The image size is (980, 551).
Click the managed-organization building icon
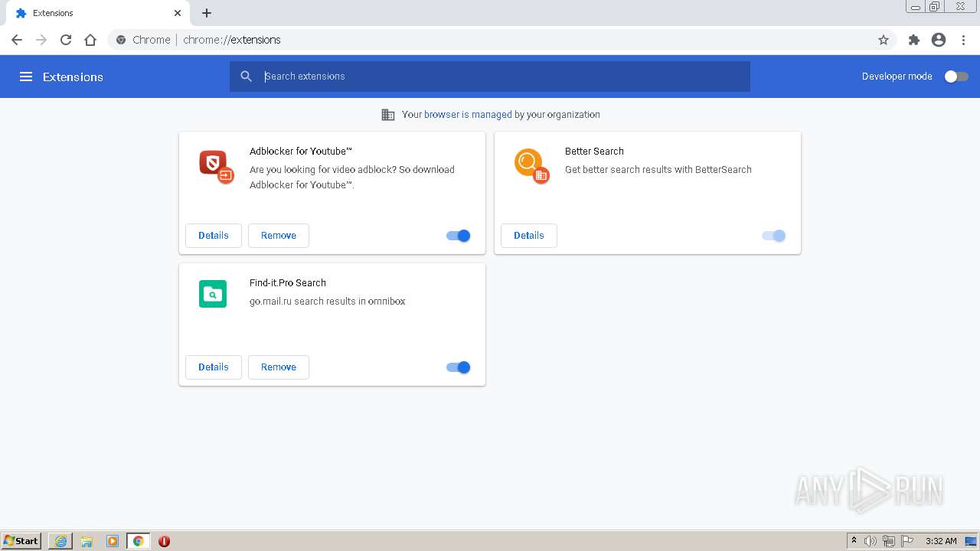tap(388, 115)
